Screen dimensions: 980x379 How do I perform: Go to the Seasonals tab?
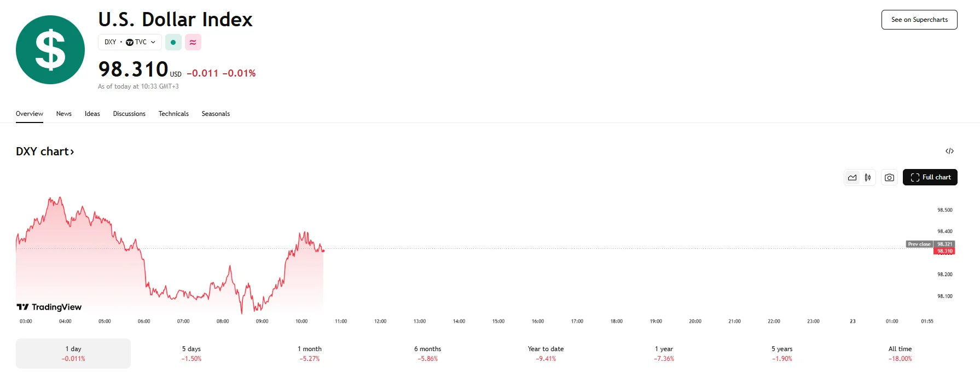216,114
